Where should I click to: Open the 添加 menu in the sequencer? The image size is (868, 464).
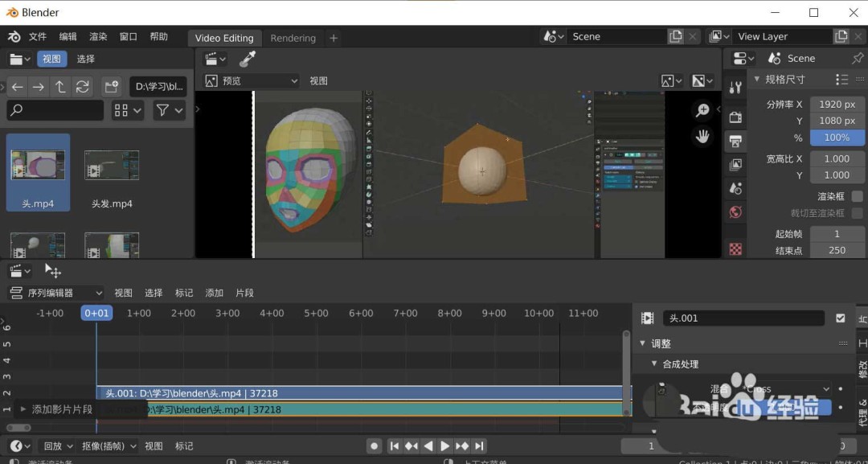(x=213, y=293)
